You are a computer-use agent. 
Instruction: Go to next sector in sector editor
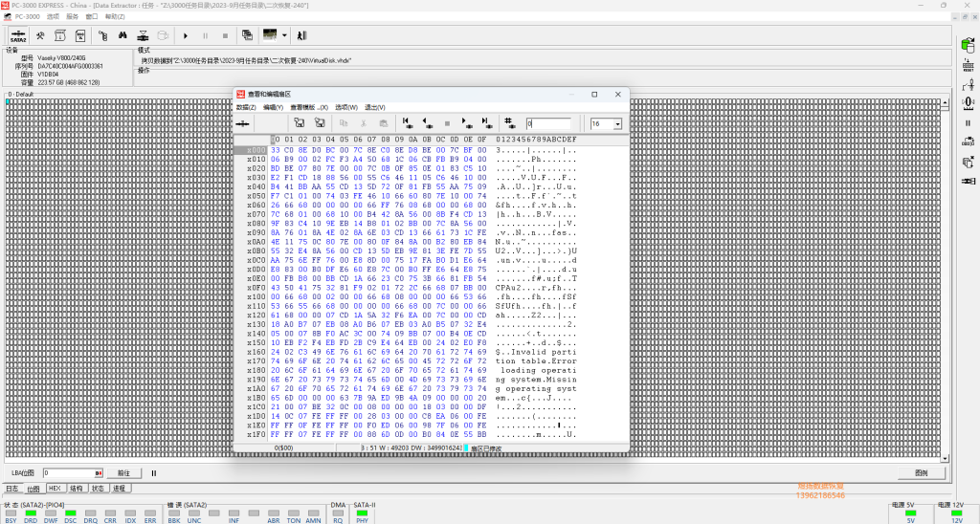466,123
